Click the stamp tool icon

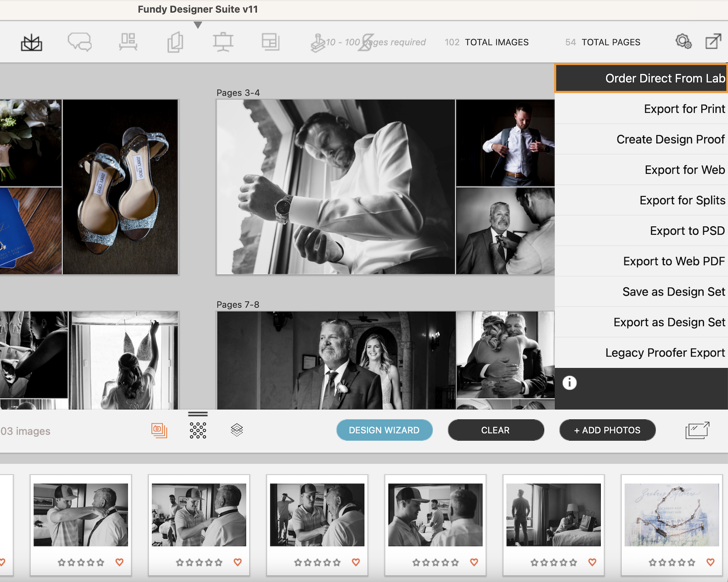coord(318,43)
